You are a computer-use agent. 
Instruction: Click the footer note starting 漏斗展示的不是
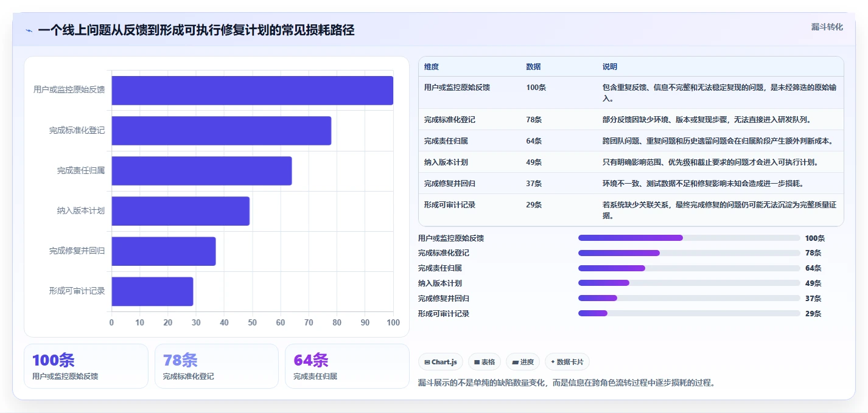pyautogui.click(x=566, y=383)
